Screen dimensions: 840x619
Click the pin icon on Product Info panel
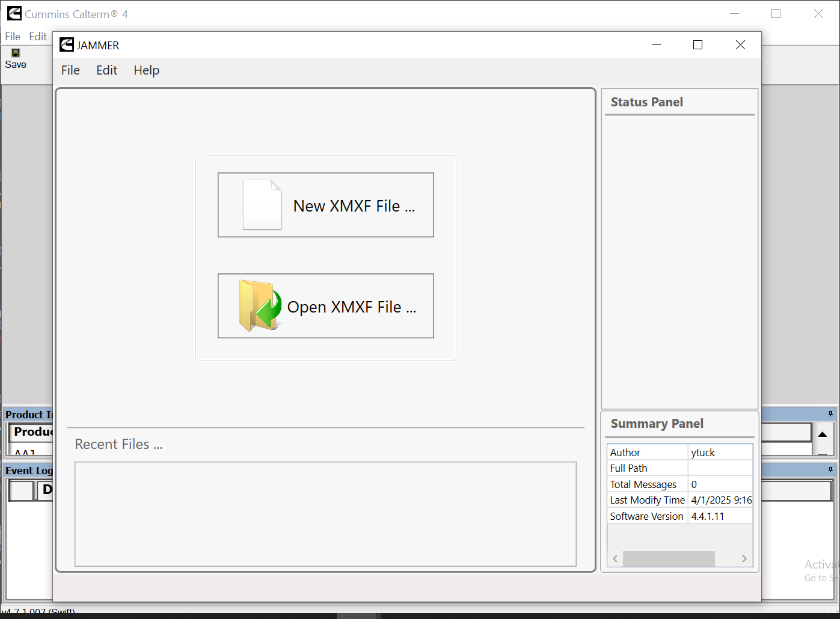(830, 413)
